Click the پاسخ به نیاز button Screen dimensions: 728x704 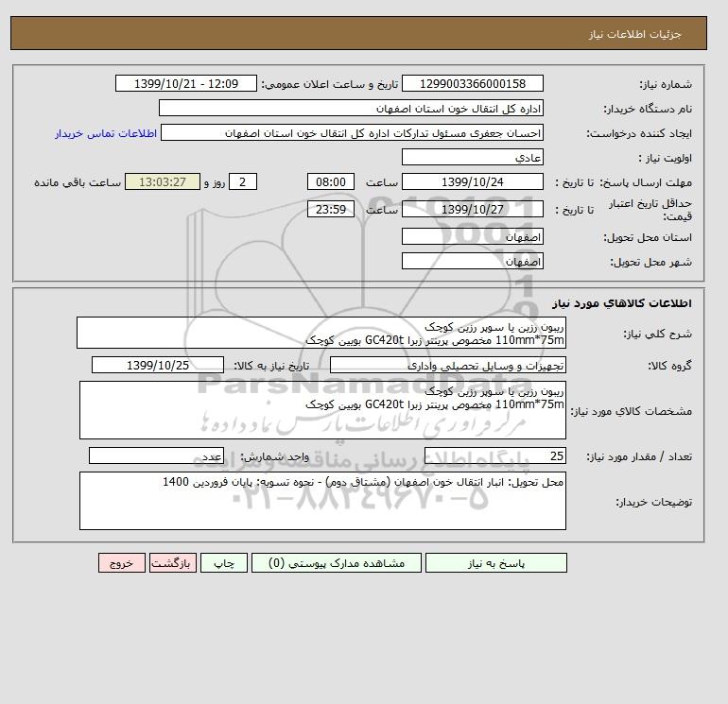pyautogui.click(x=495, y=563)
